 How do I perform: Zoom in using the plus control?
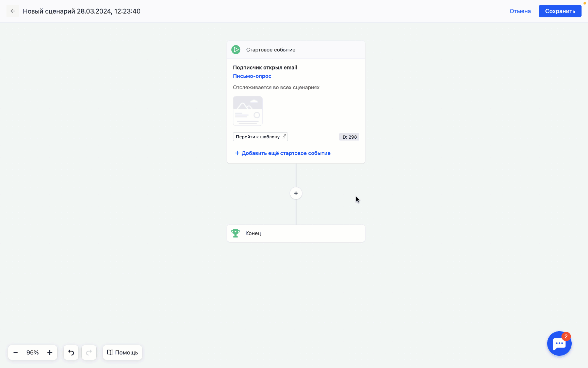point(50,352)
